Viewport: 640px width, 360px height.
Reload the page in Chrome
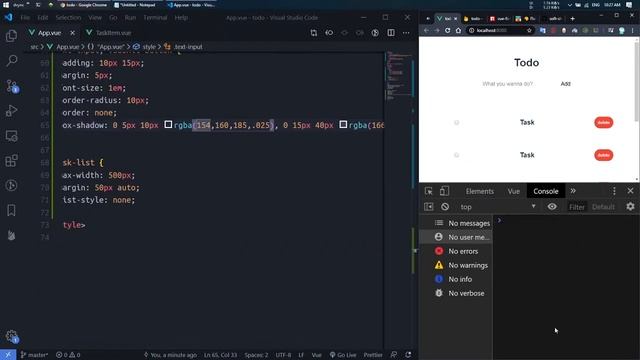coord(447,31)
